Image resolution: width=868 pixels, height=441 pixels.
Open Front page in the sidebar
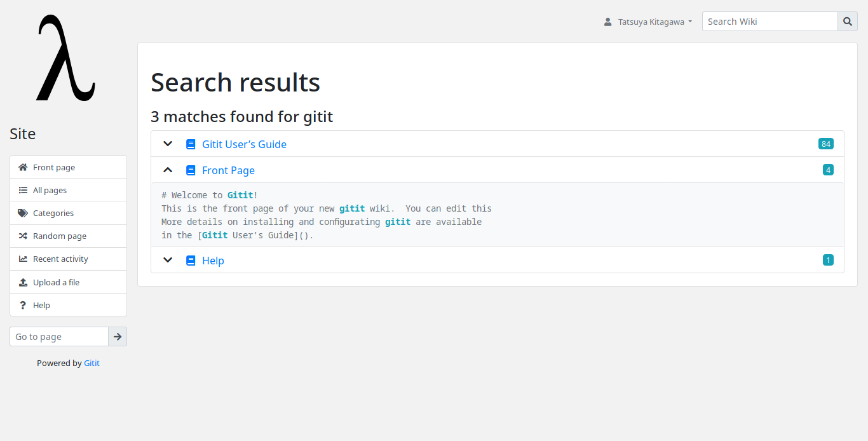(68, 167)
